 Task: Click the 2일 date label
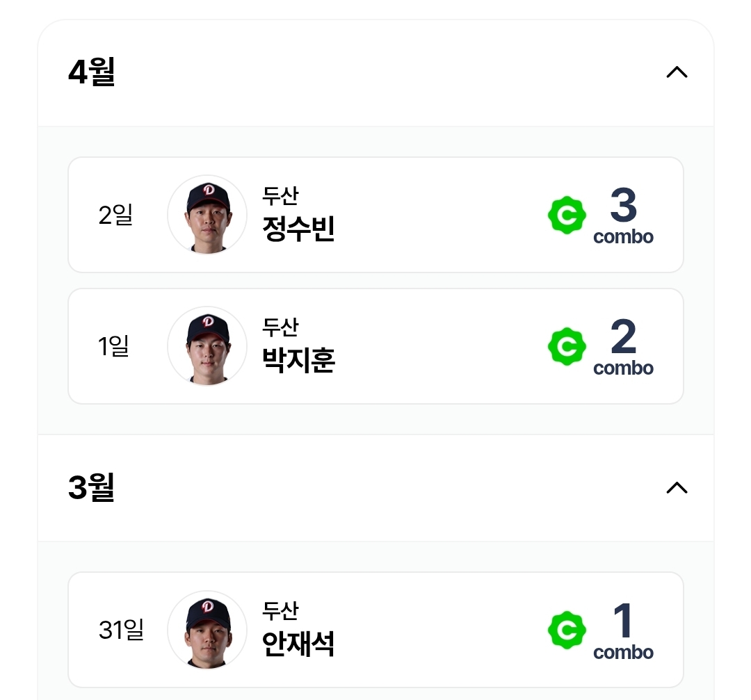[115, 215]
